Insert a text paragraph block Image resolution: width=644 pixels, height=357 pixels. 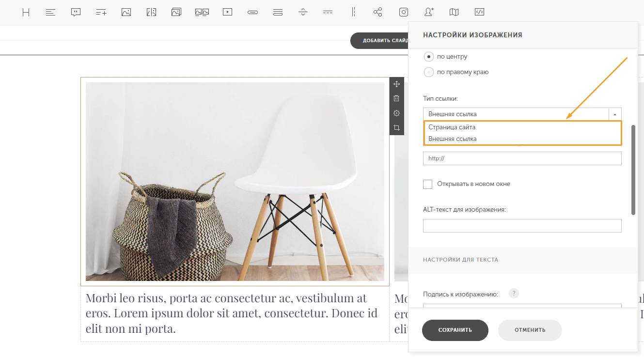[50, 13]
